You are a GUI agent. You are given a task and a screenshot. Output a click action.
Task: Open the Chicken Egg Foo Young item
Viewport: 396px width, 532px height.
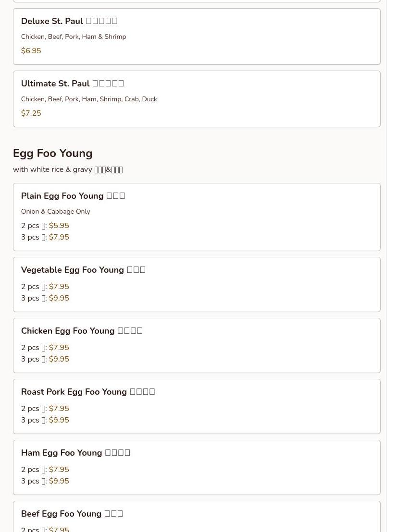coord(82,331)
